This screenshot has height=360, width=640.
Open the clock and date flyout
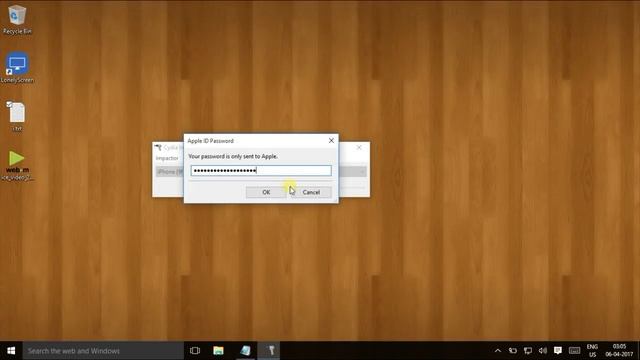(x=619, y=351)
